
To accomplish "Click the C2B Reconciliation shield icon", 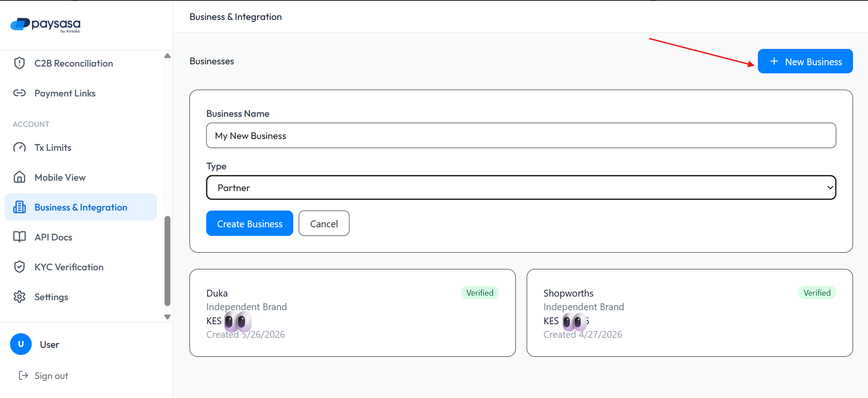I will 19,63.
